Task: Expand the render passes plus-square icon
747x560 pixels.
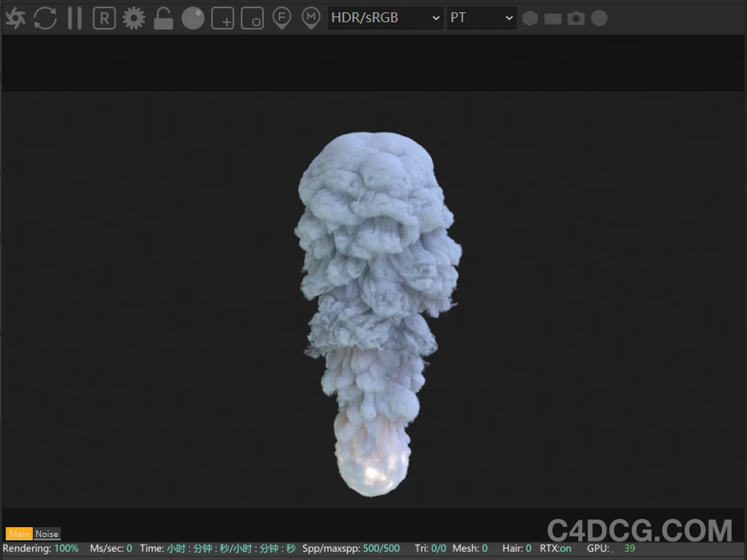Action: [x=222, y=18]
